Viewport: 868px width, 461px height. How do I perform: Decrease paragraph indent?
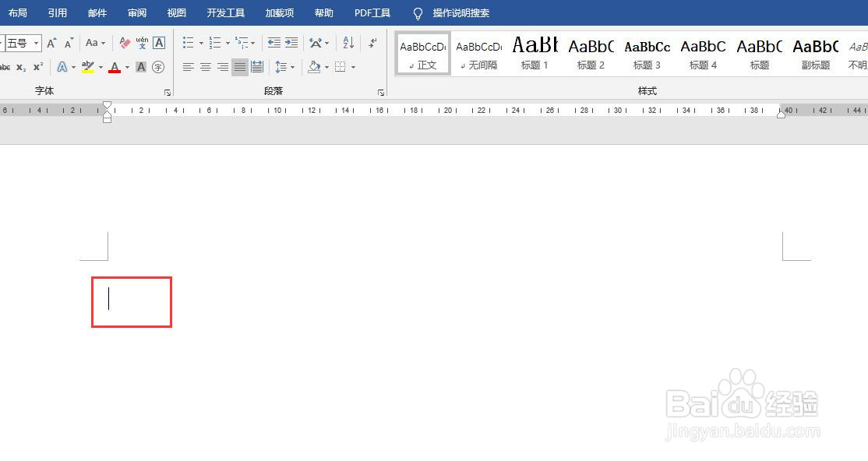(x=274, y=43)
